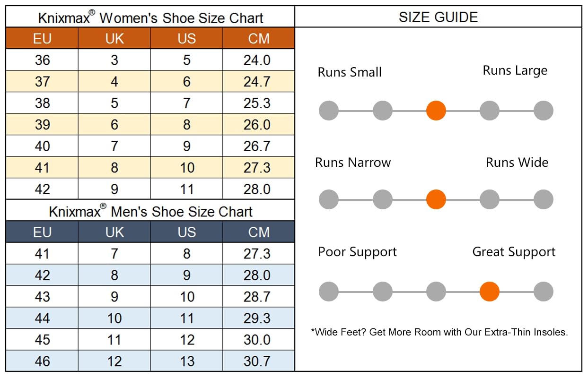
Task: Click the CM header in the men's chart
Action: (259, 232)
